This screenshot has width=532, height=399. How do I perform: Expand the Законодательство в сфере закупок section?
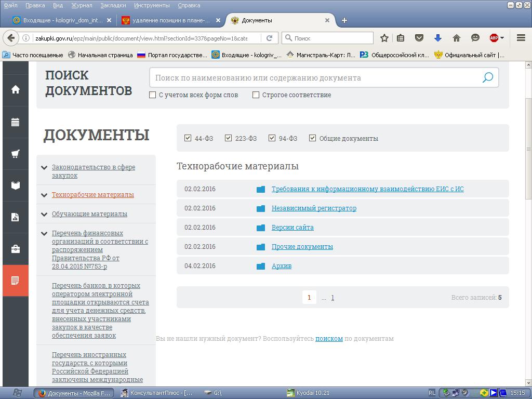(45, 167)
